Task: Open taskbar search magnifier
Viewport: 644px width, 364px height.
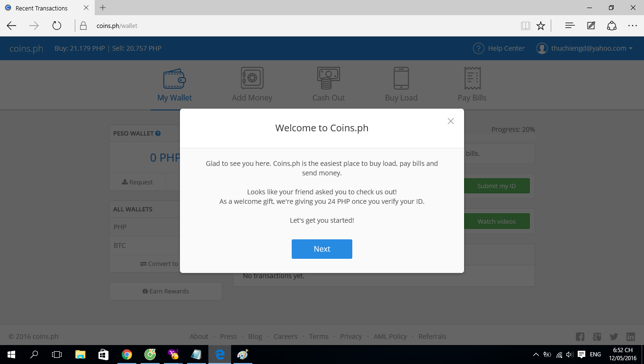Action: [x=34, y=354]
